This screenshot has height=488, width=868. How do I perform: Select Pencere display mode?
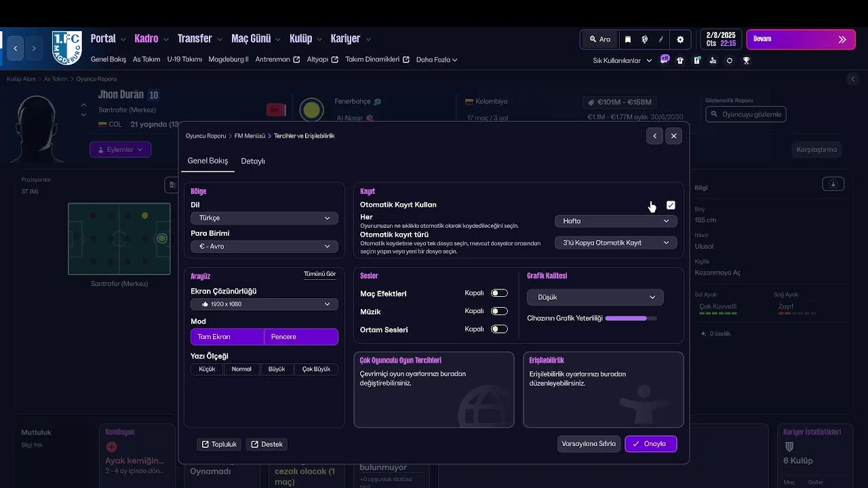301,337
